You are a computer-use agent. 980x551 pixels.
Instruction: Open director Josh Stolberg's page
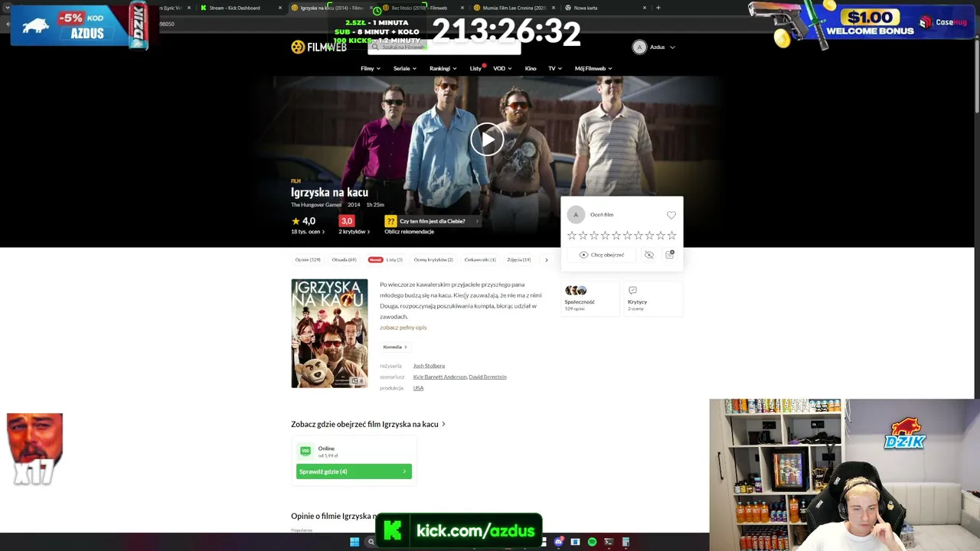(429, 366)
